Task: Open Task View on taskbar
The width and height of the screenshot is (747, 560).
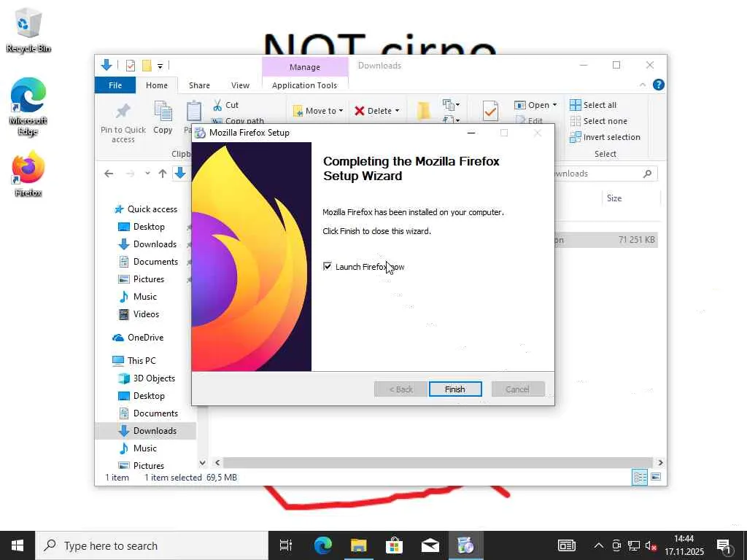Action: tap(286, 545)
